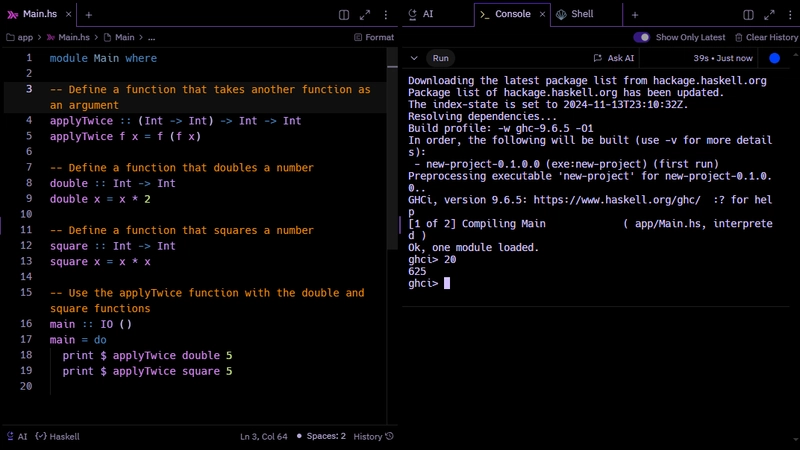This screenshot has height=450, width=800.
Task: Click the ghci prompt input cursor
Action: (x=447, y=283)
